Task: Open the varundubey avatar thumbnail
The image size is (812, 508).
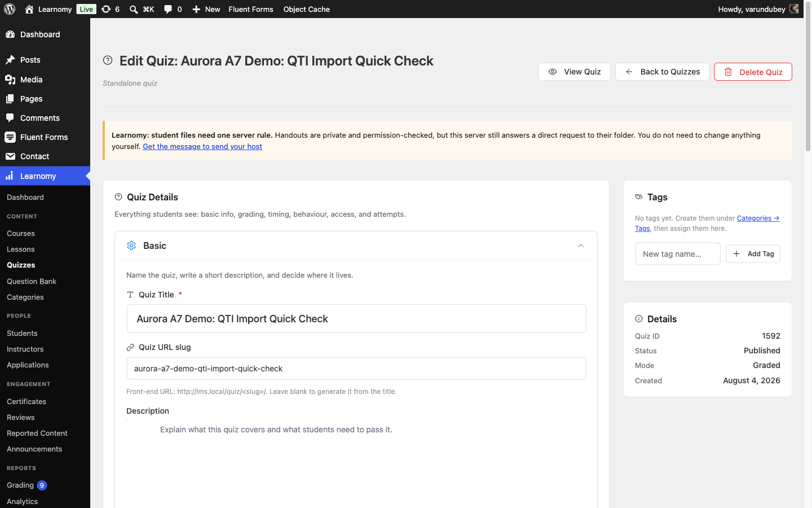Action: pyautogui.click(x=794, y=9)
